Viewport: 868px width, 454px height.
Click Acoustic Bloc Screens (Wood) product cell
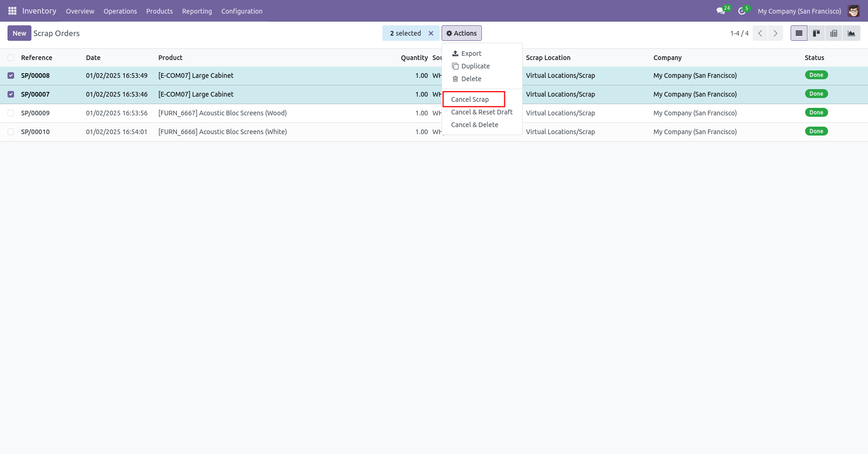tap(222, 113)
